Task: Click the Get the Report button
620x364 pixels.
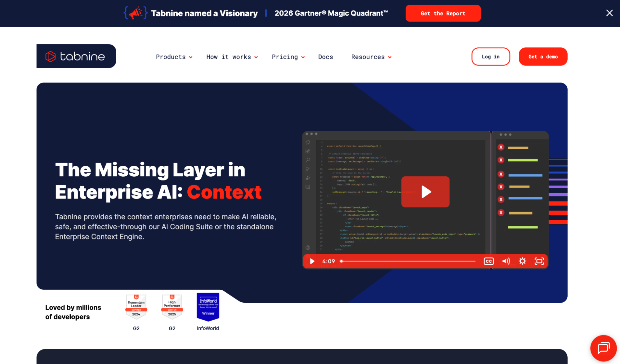Action: tap(443, 13)
